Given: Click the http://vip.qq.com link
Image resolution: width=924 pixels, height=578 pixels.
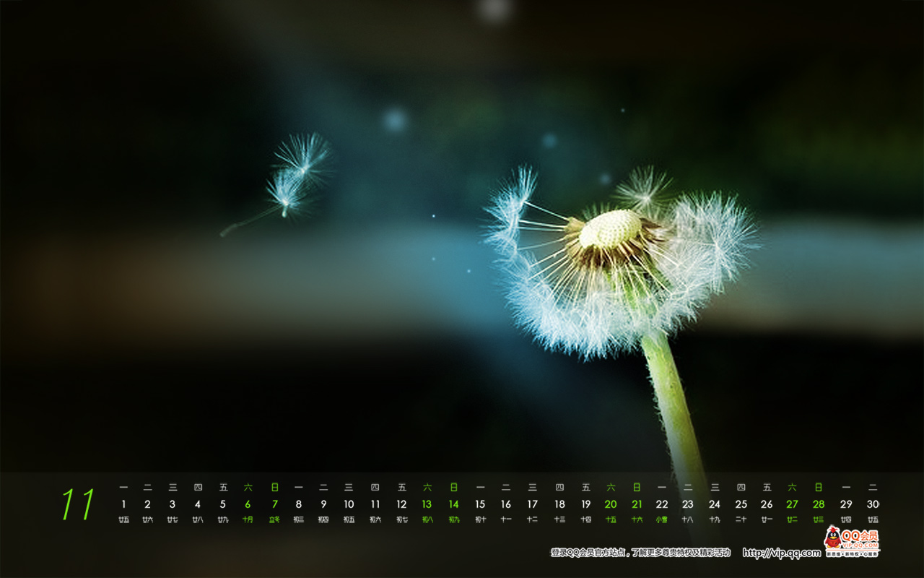Looking at the screenshot, I should click(x=781, y=553).
